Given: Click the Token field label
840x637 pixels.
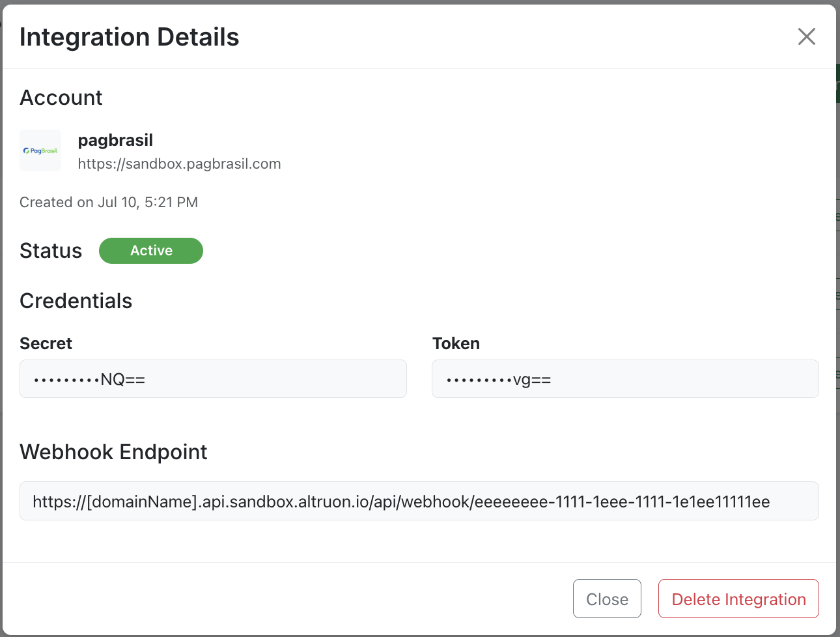Looking at the screenshot, I should [x=456, y=343].
